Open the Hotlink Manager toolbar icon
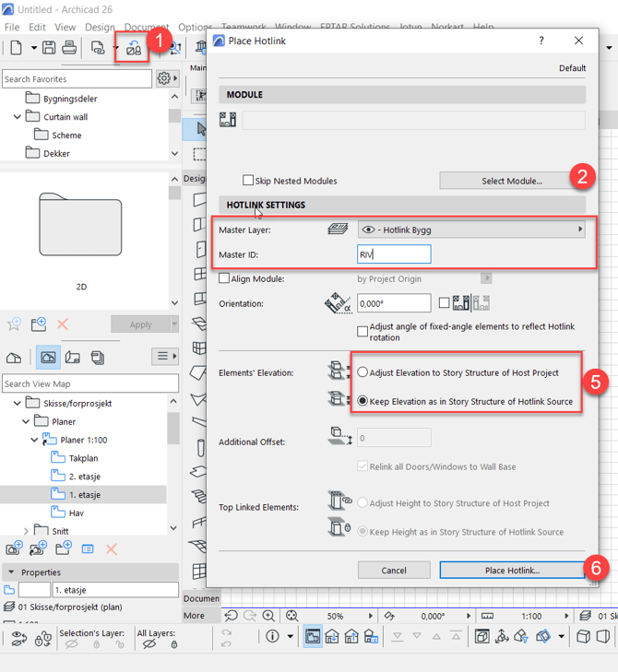This screenshot has height=672, width=618. tap(134, 48)
